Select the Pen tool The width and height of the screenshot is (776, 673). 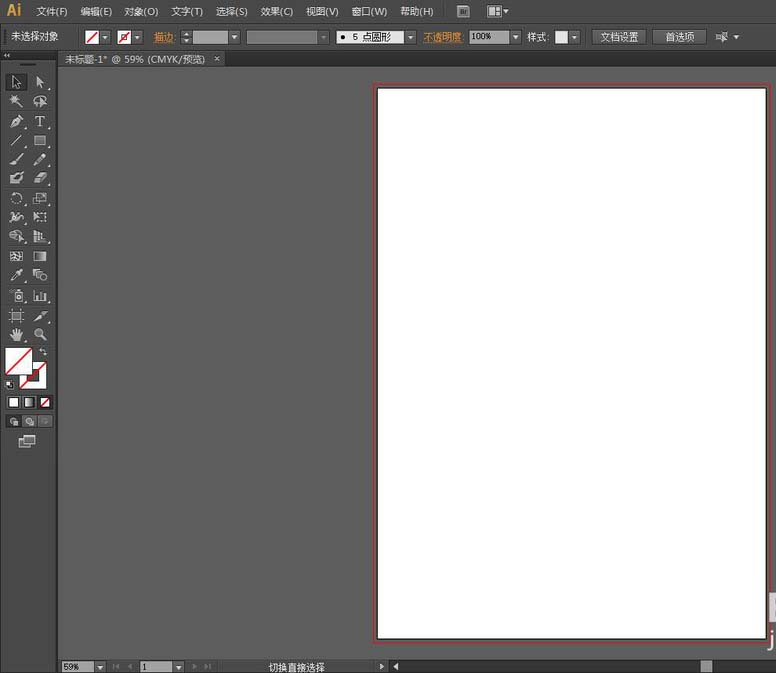pyautogui.click(x=16, y=121)
